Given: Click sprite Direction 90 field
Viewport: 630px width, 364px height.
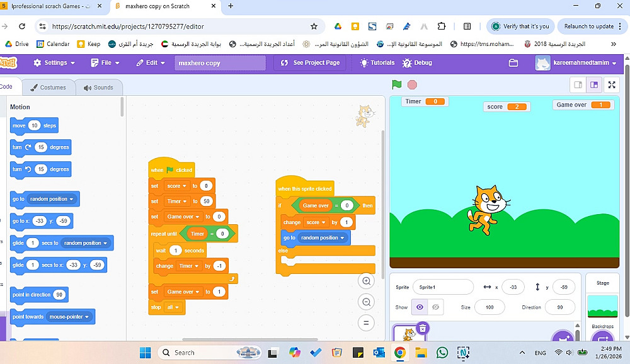Looking at the screenshot, I should pyautogui.click(x=560, y=307).
